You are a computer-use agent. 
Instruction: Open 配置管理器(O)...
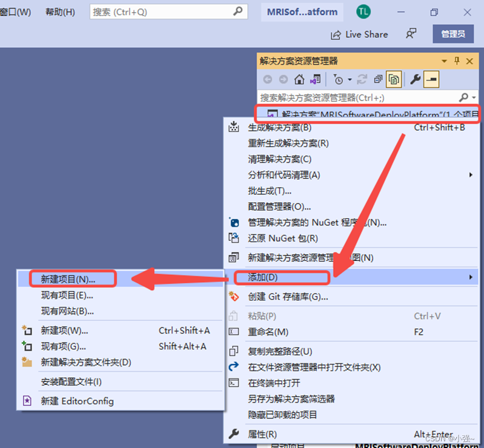[x=352, y=206]
